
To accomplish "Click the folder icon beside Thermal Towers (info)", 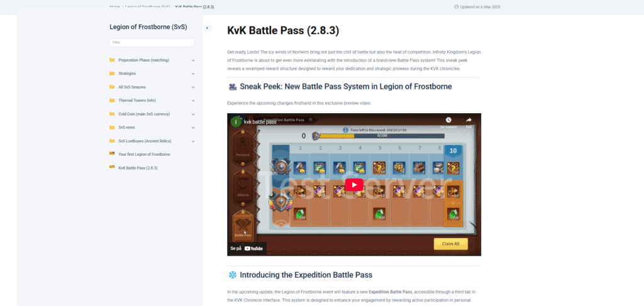I will click(x=112, y=100).
